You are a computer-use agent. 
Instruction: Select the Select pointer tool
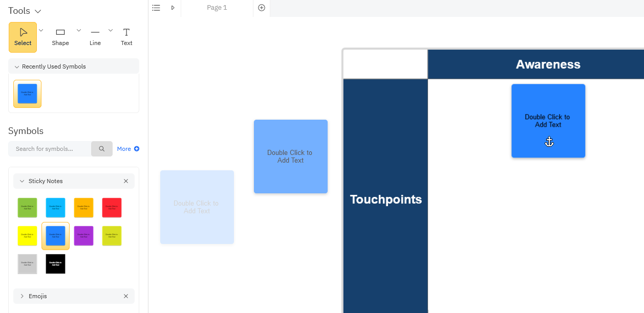tap(23, 37)
